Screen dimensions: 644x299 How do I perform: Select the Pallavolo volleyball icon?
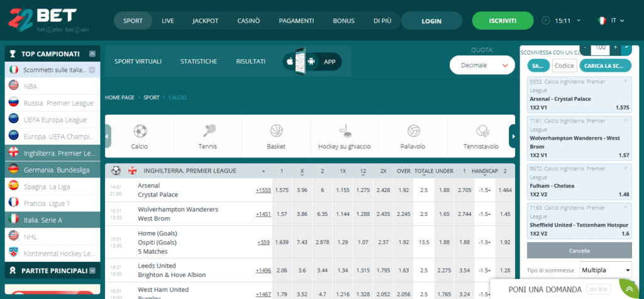pos(413,131)
